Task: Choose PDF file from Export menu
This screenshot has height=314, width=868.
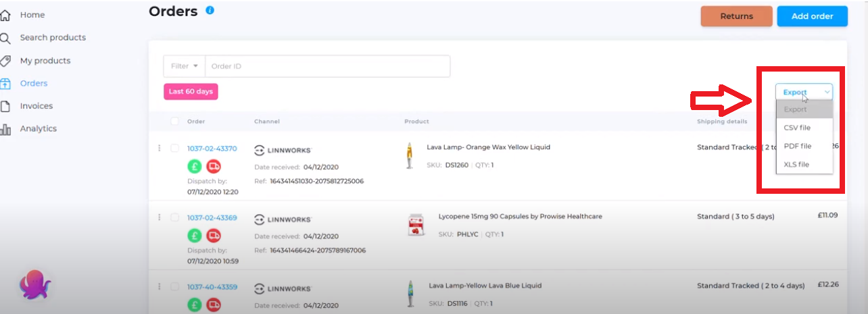Action: tap(804, 146)
